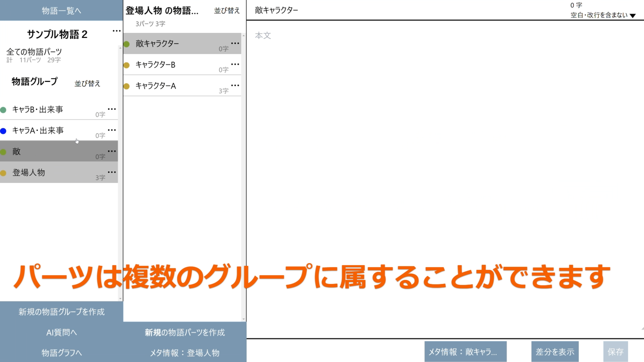Select the 敵 group

pyautogui.click(x=59, y=151)
